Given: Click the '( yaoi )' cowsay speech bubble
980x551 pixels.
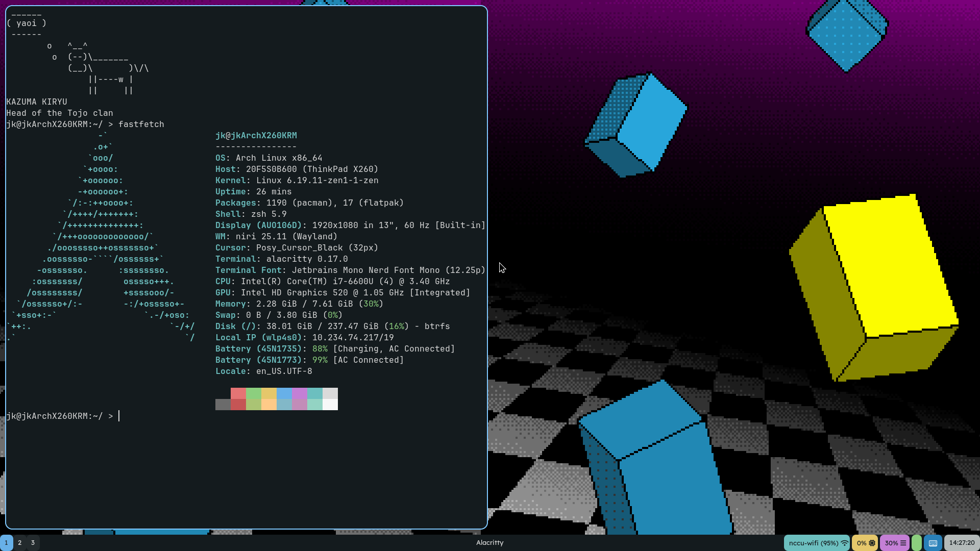Looking at the screenshot, I should (27, 23).
